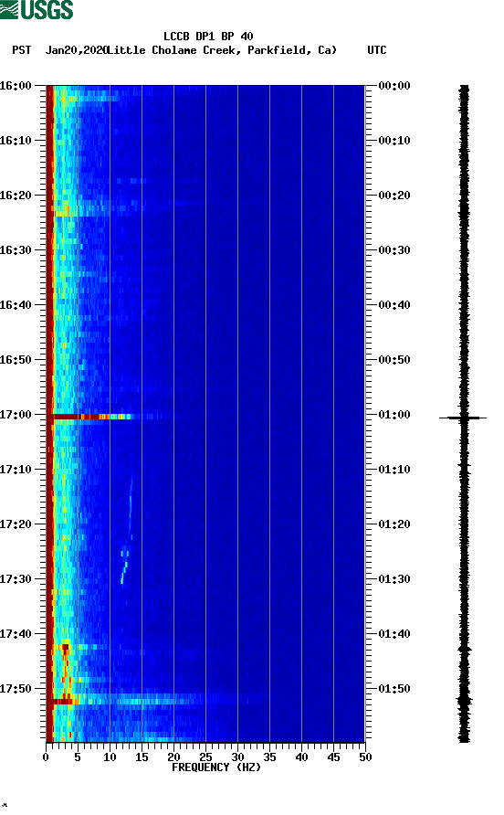504x815 pixels.
Task: Click the "00:40" UTC time label
Action: [394, 304]
